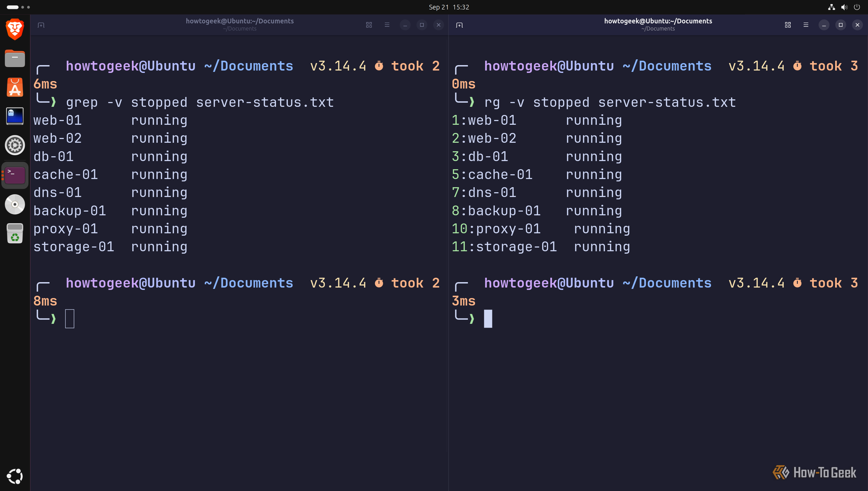868x491 pixels.
Task: Launch Ubuntu App Center from dock
Action: [x=15, y=87]
